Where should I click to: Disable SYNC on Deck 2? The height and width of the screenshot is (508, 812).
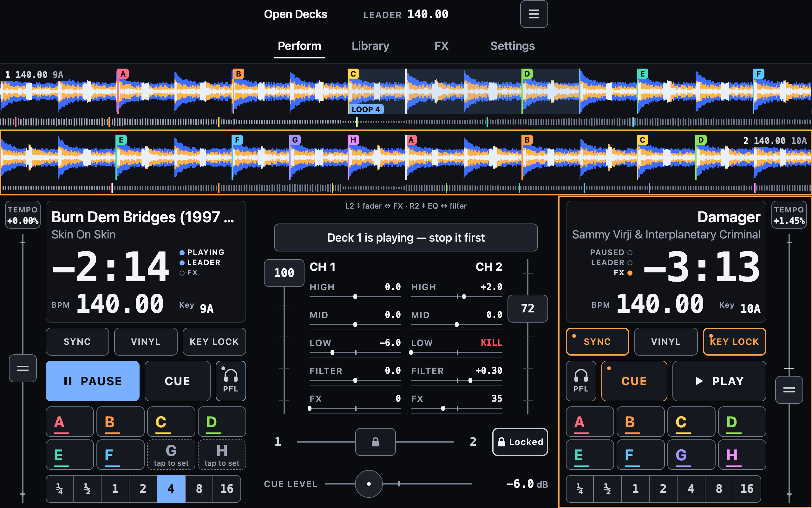[x=598, y=342]
